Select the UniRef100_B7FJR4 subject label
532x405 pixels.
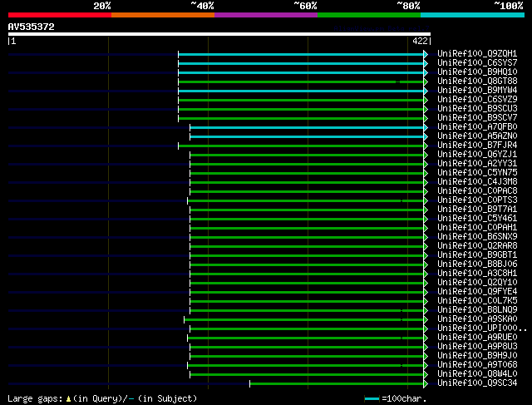click(x=476, y=146)
